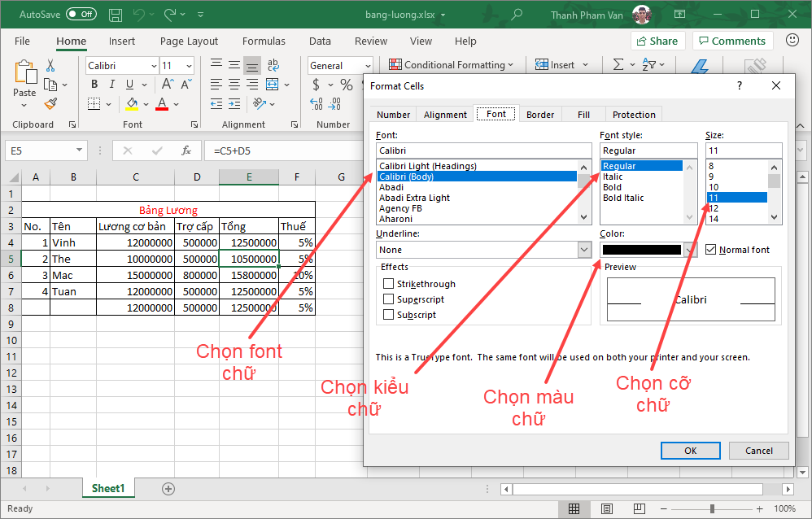This screenshot has width=812, height=519.
Task: Open the ribbon font size dropdown
Action: tap(189, 66)
